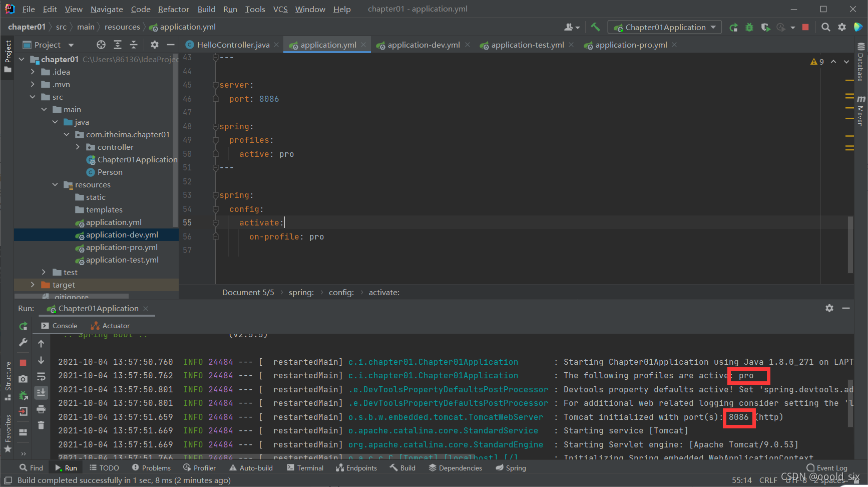Open the VCS menu
The image size is (868, 487).
pyautogui.click(x=280, y=9)
